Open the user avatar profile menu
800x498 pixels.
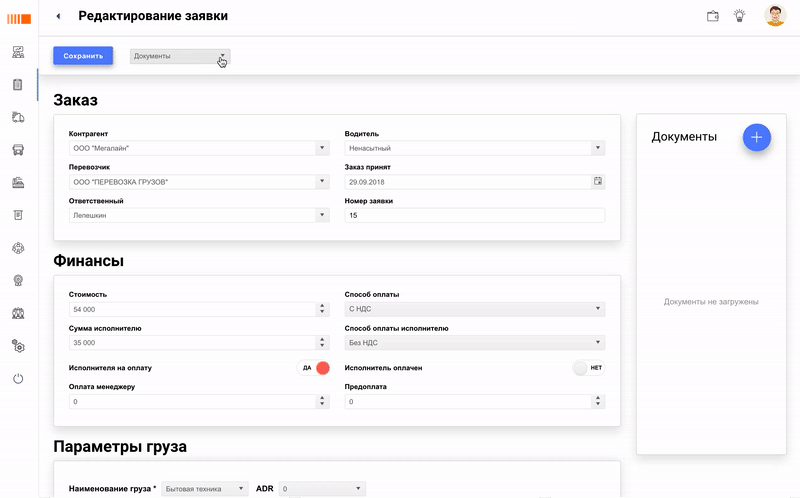click(775, 16)
